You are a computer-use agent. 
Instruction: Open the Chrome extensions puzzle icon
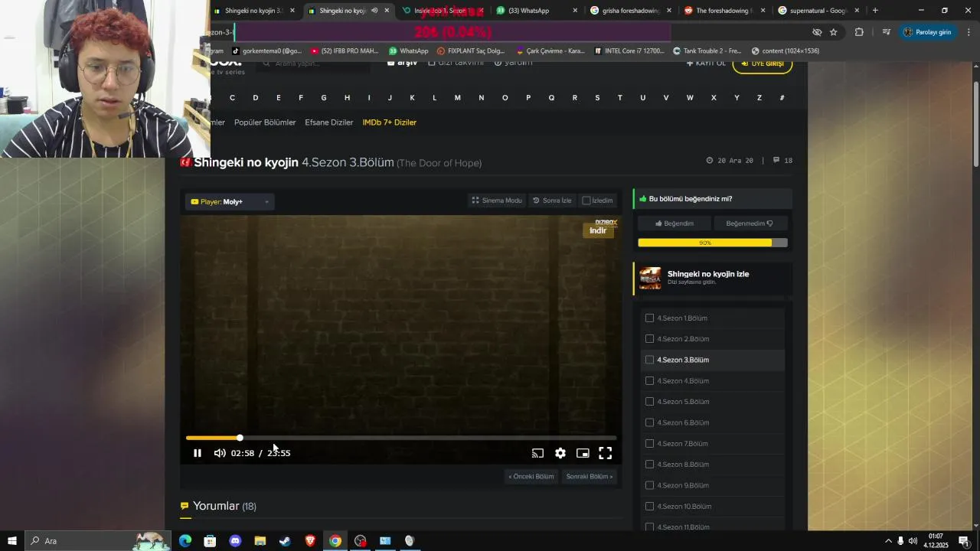tap(859, 32)
